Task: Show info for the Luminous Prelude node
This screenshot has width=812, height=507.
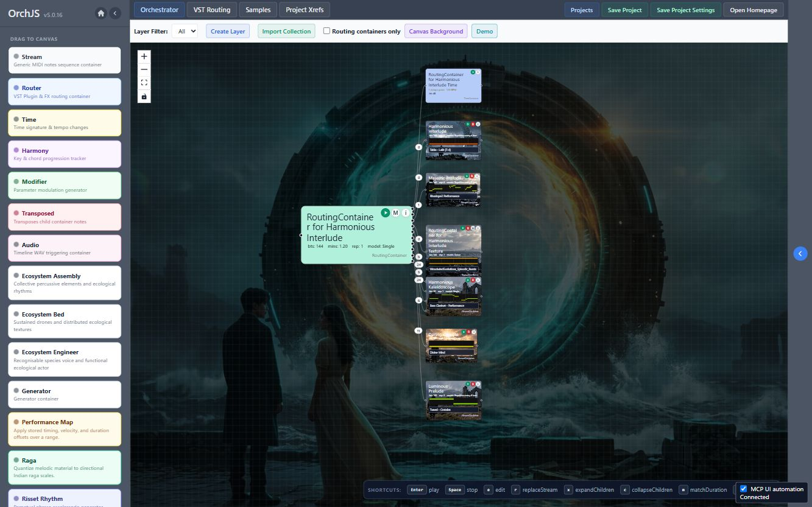Action: point(478,384)
